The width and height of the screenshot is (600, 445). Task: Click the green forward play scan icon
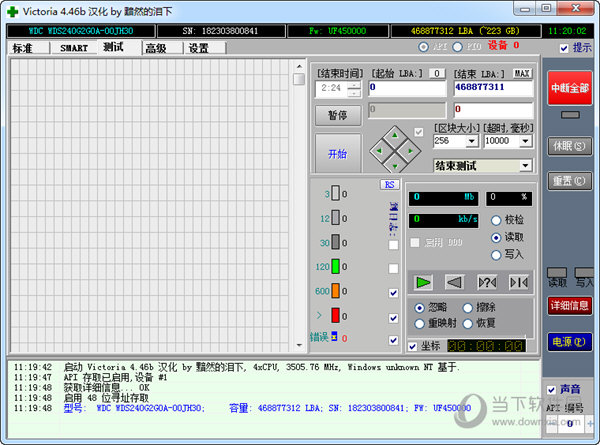coord(425,282)
